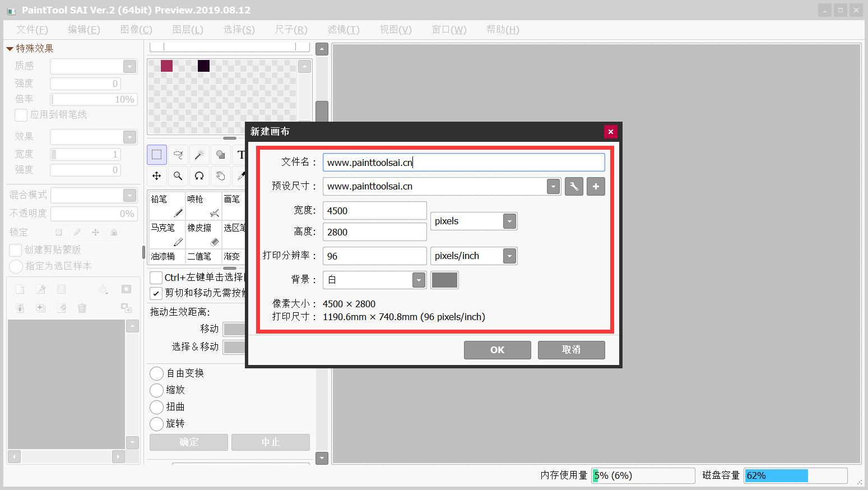Open the 效果 effect dropdown
This screenshot has height=490, width=868.
(130, 137)
